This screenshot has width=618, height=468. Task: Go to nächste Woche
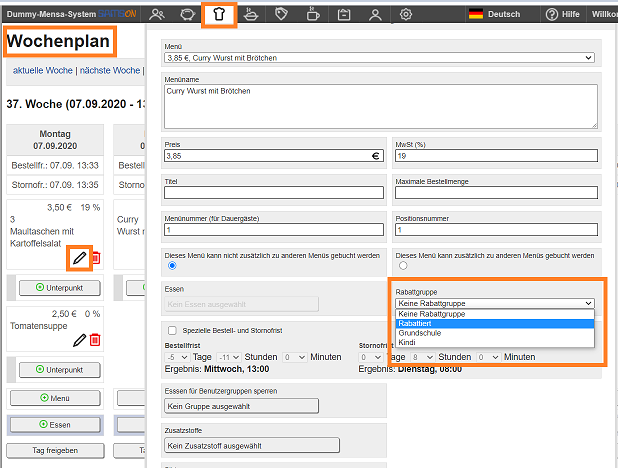(110, 71)
